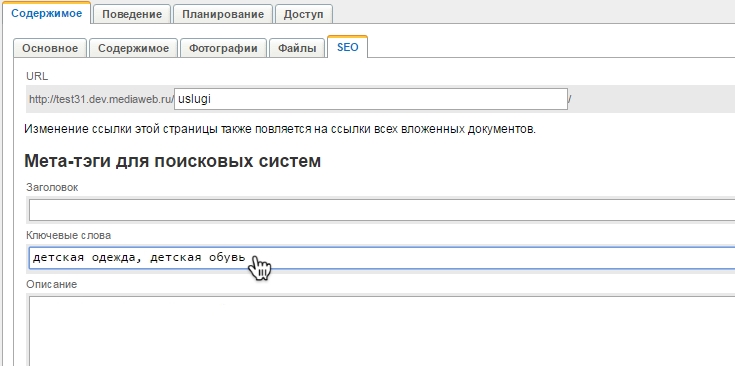Image resolution: width=735 pixels, height=366 pixels.
Task: Open the Поведение tab
Action: (132, 14)
